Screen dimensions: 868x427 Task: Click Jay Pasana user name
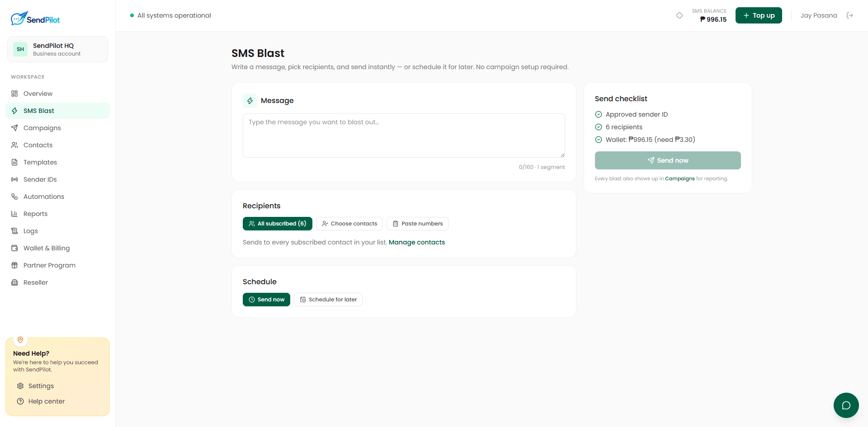tap(819, 15)
